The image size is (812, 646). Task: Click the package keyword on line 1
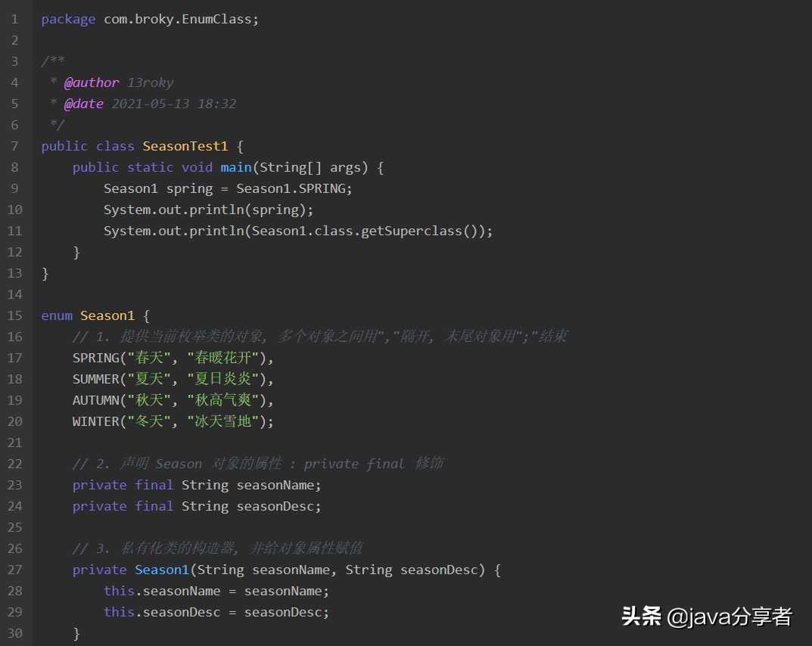pyautogui.click(x=68, y=20)
